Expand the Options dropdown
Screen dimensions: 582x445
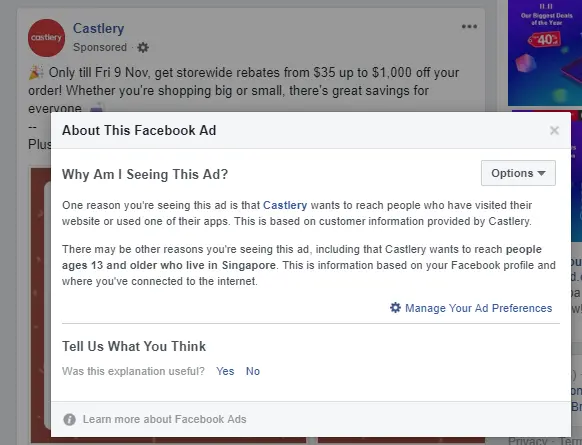point(518,173)
